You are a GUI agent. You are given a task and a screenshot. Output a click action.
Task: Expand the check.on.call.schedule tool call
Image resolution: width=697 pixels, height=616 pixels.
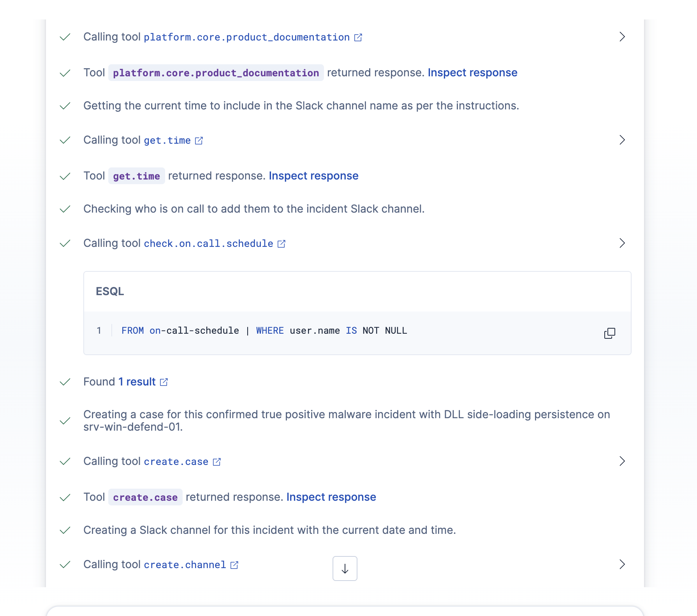[622, 243]
